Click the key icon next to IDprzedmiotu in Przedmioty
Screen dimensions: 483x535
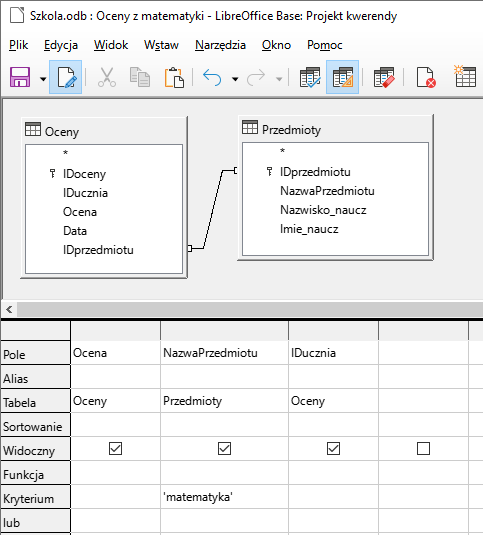[269, 171]
